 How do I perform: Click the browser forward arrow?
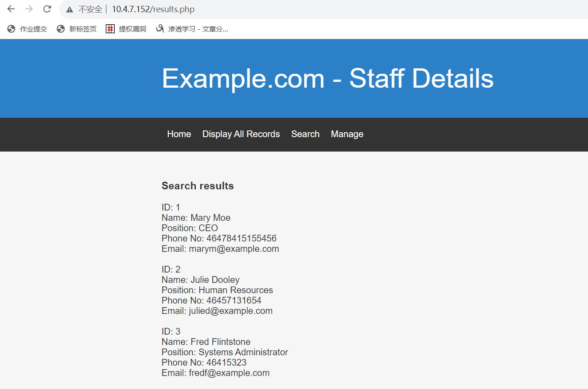29,9
